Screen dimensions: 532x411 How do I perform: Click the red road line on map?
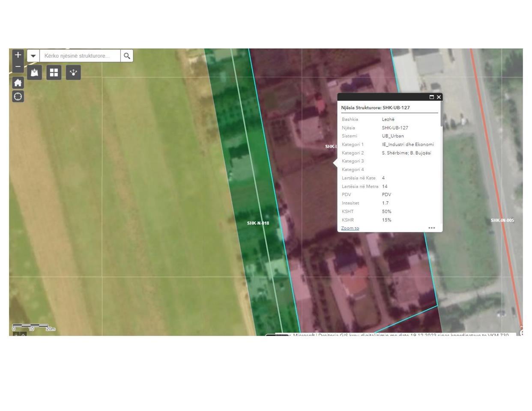tap(493, 171)
